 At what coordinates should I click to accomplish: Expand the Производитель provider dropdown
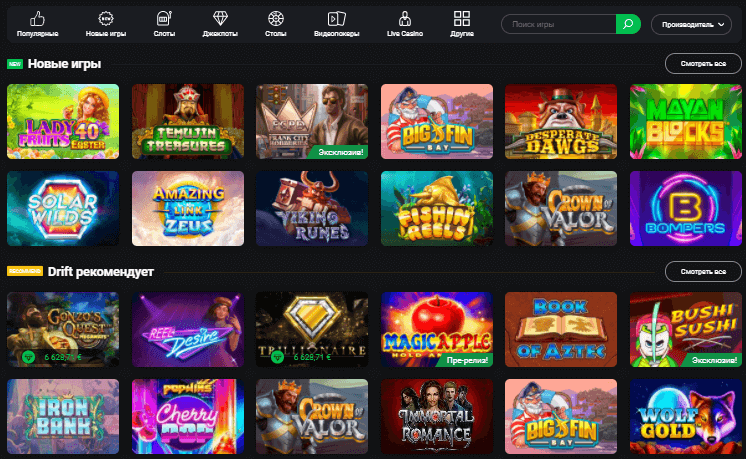click(691, 24)
